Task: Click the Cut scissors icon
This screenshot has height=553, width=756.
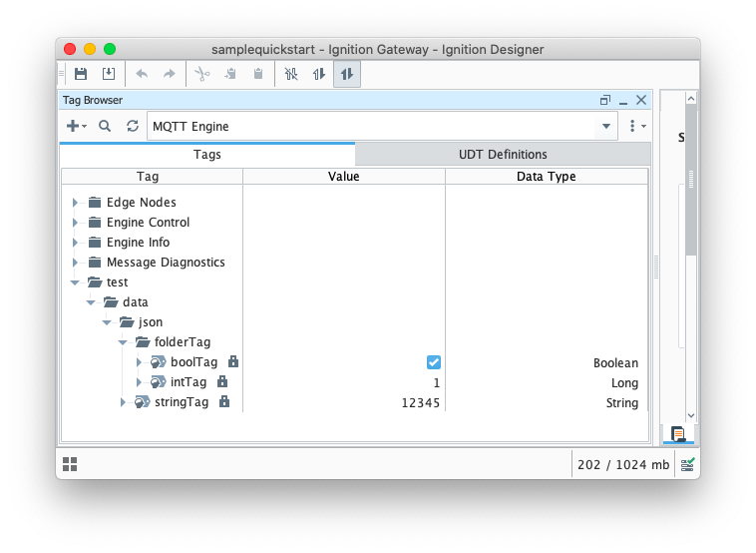Action: click(202, 74)
